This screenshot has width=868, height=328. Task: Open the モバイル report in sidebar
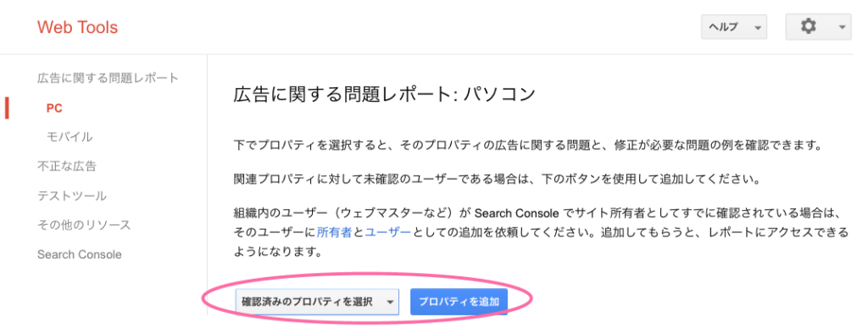(x=70, y=137)
